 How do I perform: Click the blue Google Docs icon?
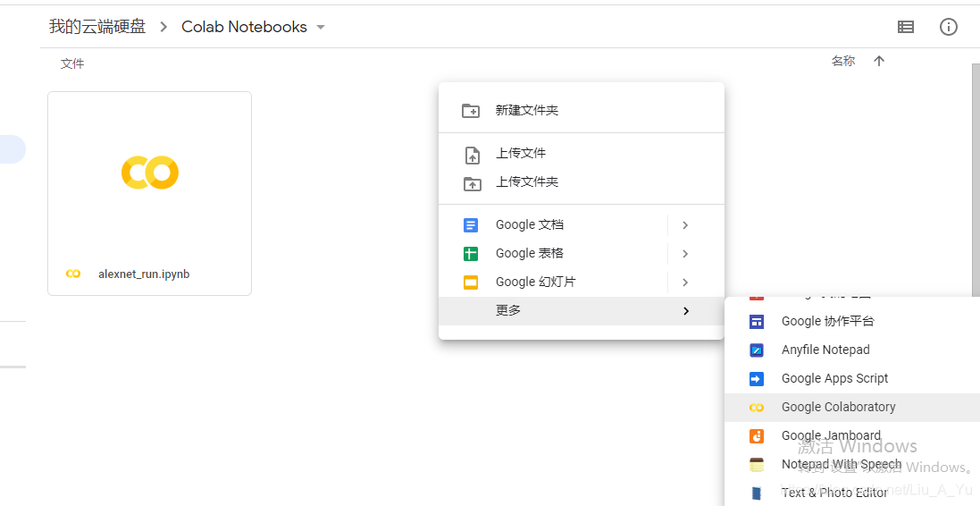pos(471,225)
